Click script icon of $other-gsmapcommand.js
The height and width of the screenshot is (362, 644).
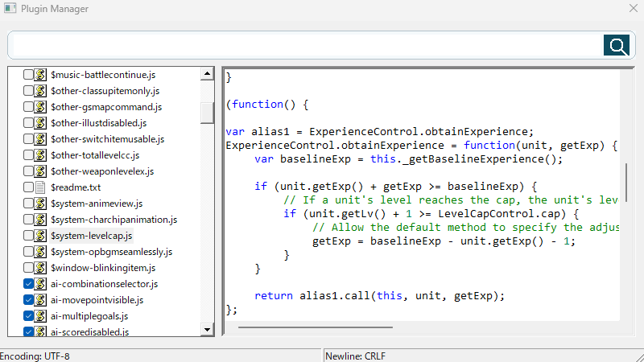point(40,107)
